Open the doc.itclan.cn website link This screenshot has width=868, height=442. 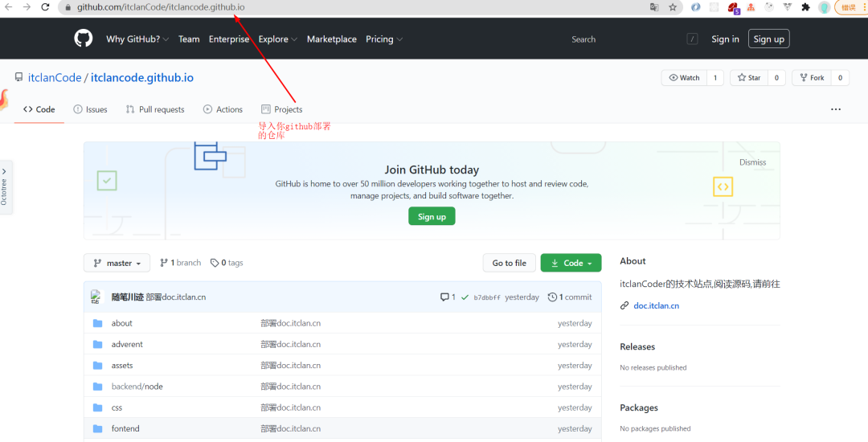657,305
